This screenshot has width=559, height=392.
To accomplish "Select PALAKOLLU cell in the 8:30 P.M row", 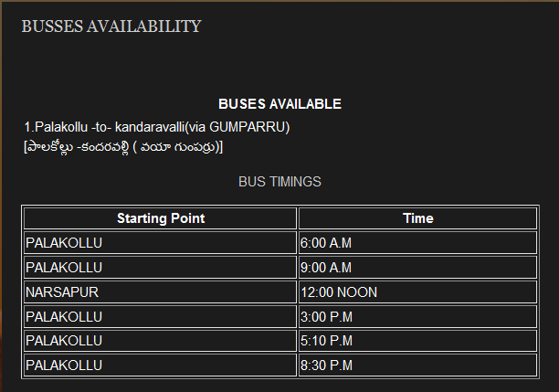I will (x=161, y=365).
